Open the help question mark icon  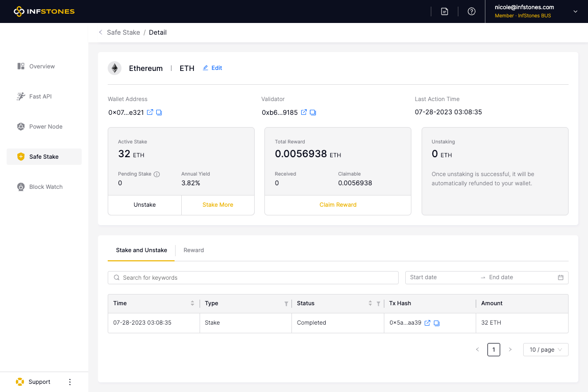pos(472,12)
